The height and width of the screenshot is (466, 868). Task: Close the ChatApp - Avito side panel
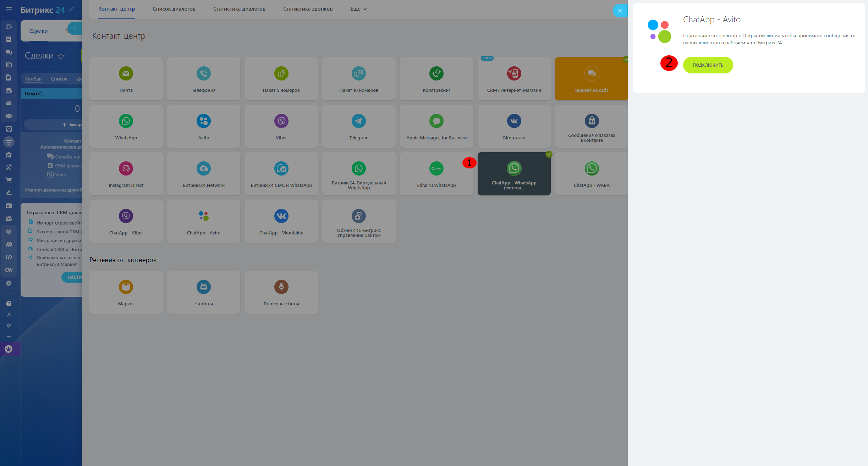(x=620, y=11)
